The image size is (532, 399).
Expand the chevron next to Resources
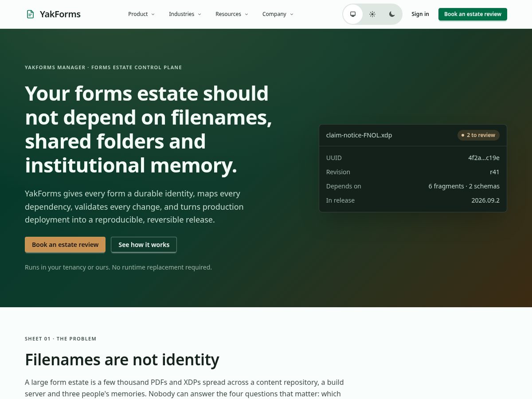246,14
